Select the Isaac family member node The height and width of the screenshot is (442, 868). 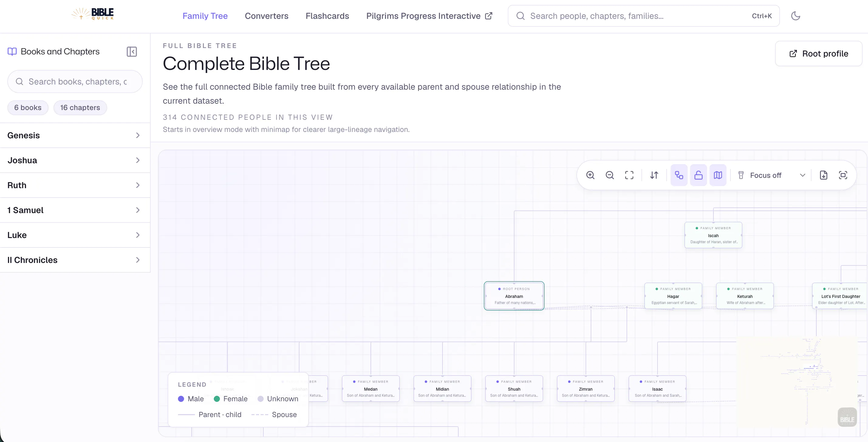point(658,388)
